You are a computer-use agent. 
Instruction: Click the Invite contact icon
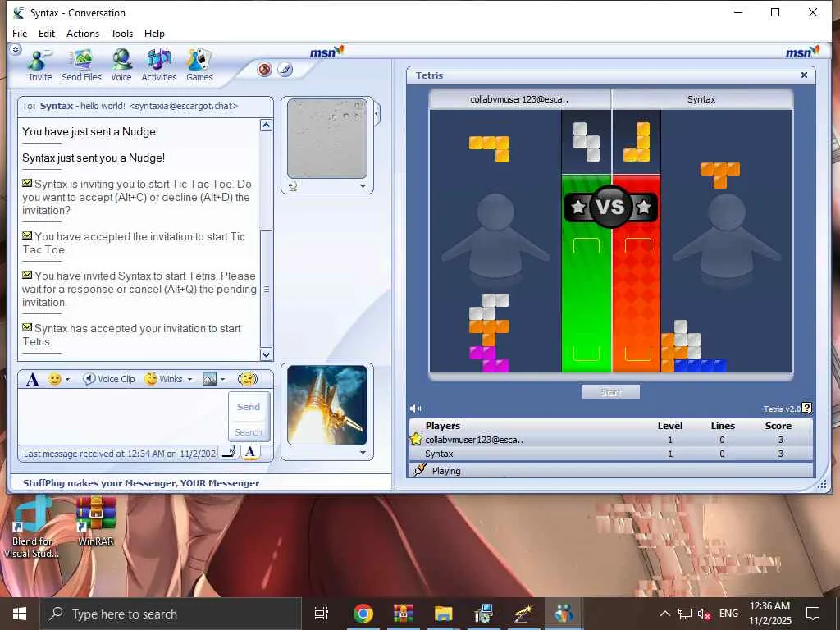(x=39, y=66)
